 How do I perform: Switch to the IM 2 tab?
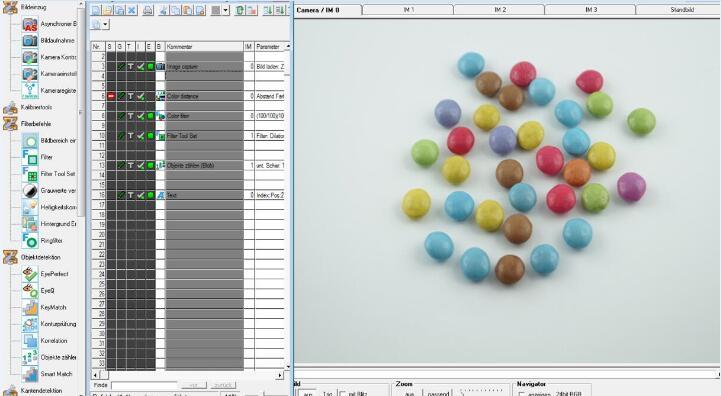[500, 10]
